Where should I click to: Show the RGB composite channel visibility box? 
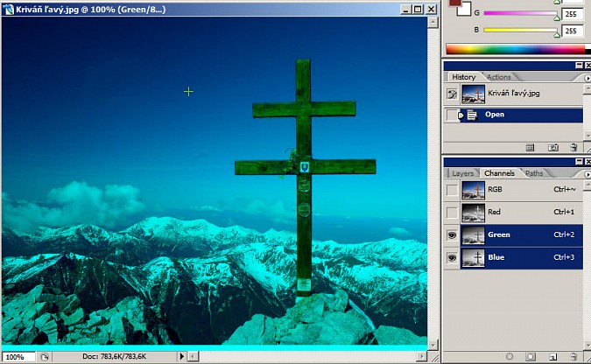[x=452, y=190]
